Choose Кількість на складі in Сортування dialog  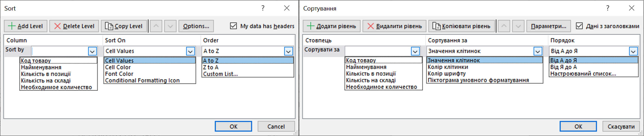point(384,80)
